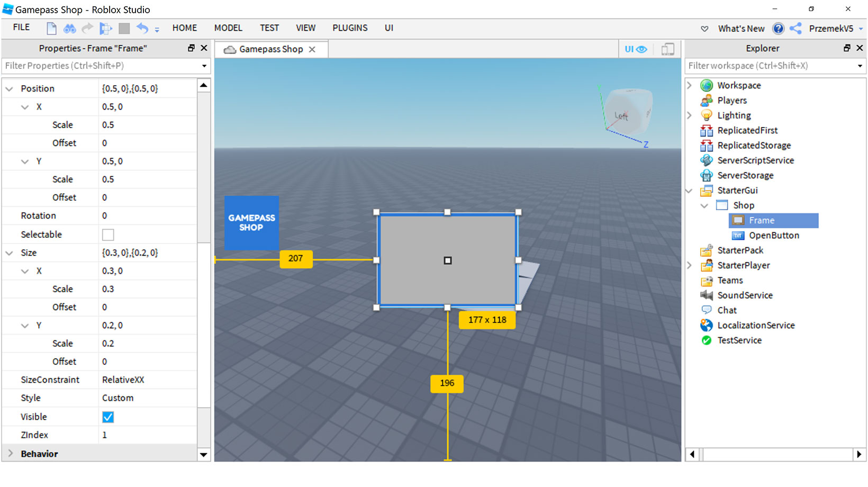Close the Gamepass Shop tab
The width and height of the screenshot is (868, 487).
(x=312, y=49)
